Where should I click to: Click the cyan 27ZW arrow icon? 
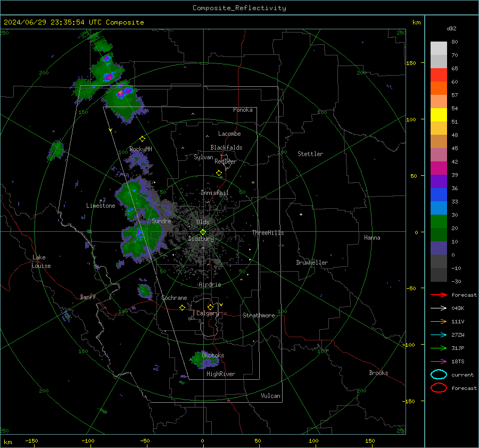point(439,335)
